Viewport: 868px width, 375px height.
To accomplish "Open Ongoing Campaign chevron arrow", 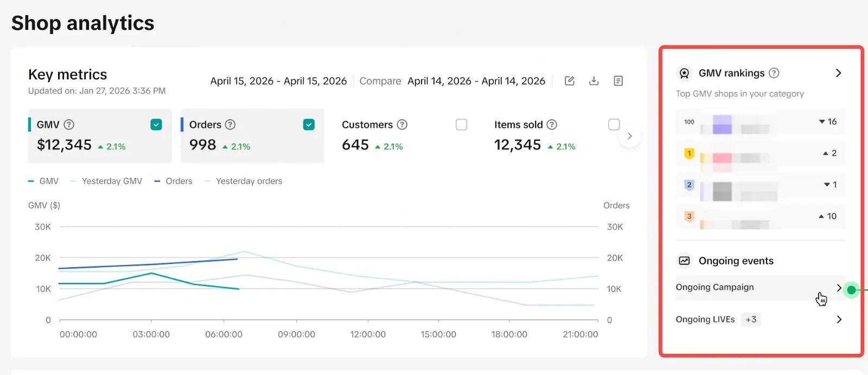I will click(839, 288).
